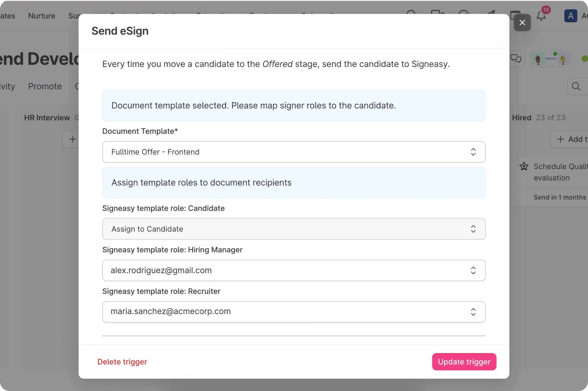Click the search icon in the top bar
The width and height of the screenshot is (588, 391).
tap(411, 14)
